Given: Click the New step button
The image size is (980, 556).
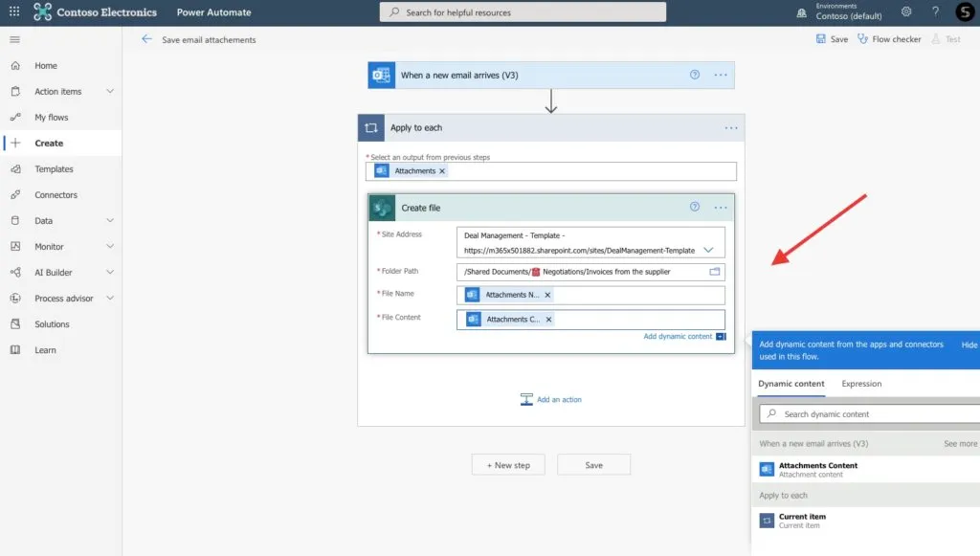Looking at the screenshot, I should tap(508, 465).
